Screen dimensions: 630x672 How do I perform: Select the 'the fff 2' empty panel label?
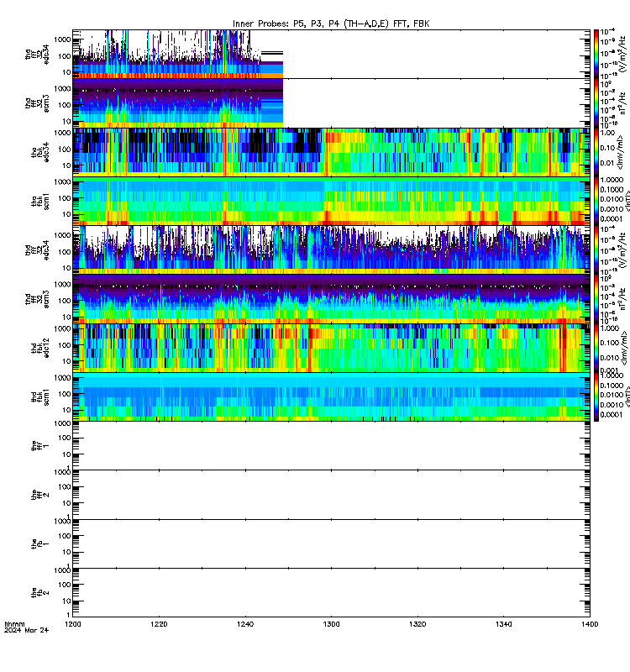(40, 495)
